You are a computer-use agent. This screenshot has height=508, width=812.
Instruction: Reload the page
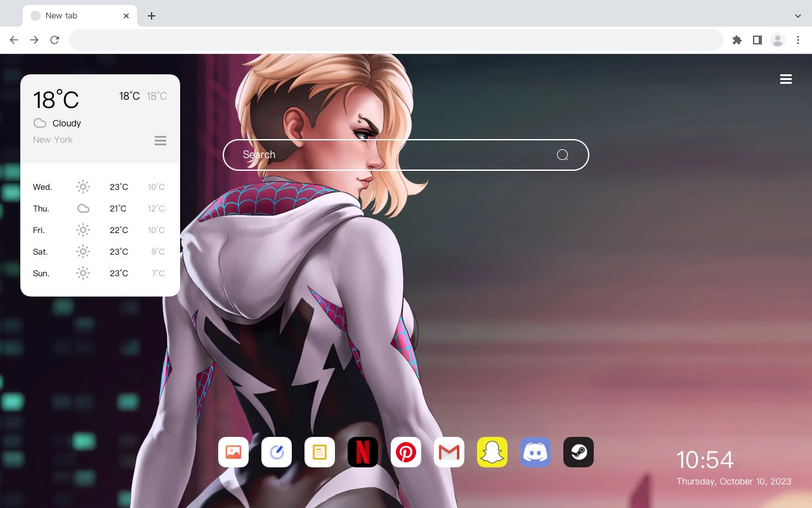(x=55, y=40)
